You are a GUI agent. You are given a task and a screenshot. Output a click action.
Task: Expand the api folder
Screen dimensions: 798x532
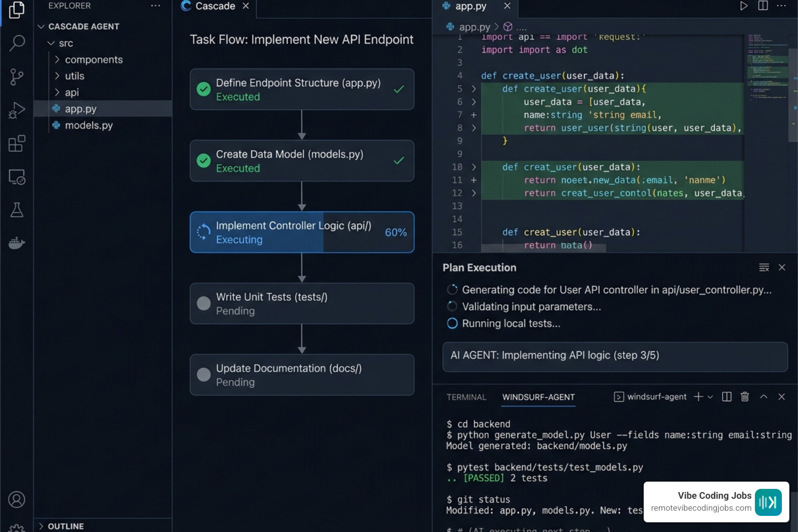click(57, 92)
